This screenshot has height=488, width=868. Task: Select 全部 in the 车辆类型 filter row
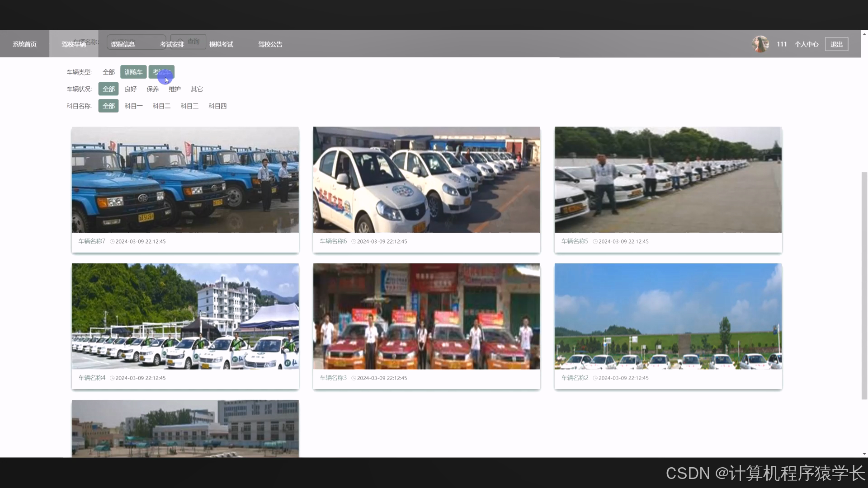pos(108,72)
